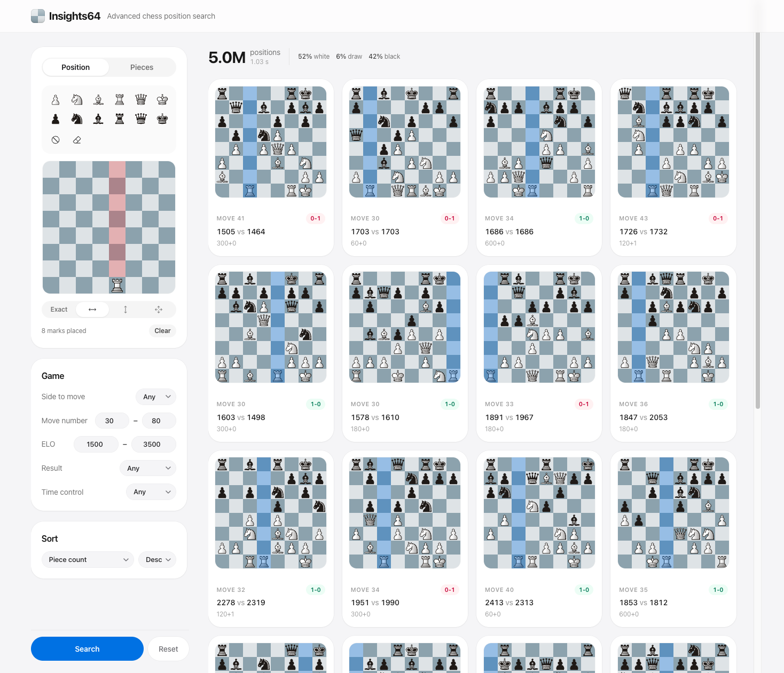Click the Insights64 logo icon
The image size is (784, 673).
pos(38,16)
